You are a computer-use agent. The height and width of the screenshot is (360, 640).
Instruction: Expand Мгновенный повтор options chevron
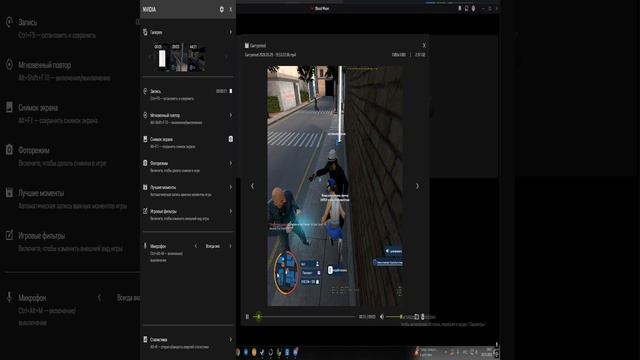click(x=231, y=115)
